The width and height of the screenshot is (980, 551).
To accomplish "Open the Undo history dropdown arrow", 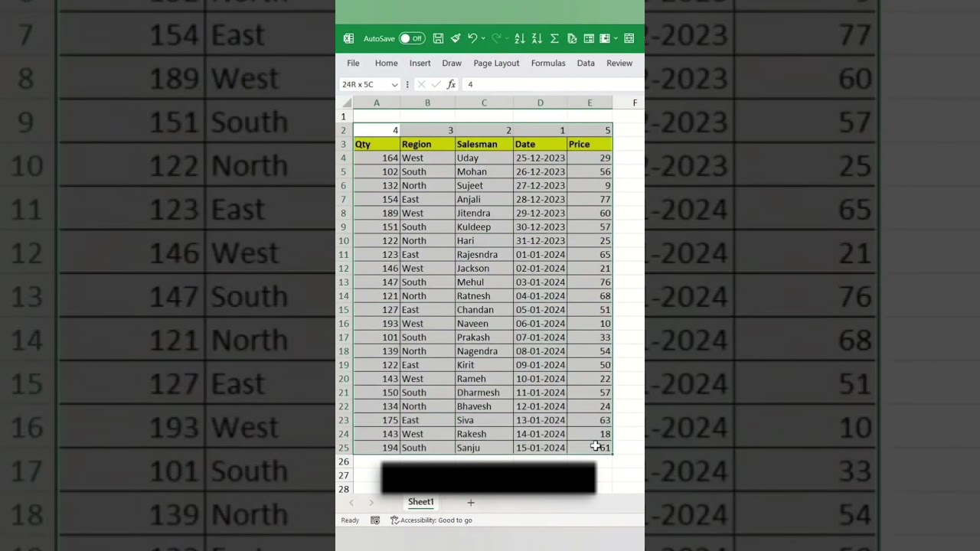I will click(483, 39).
